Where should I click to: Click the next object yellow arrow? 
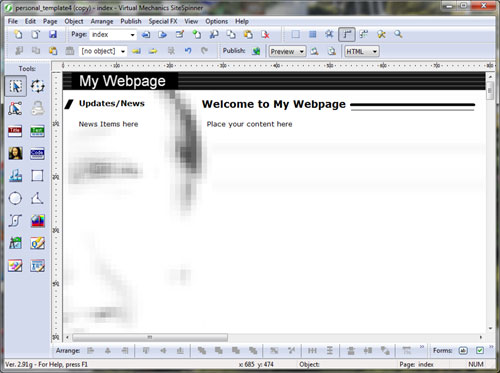(153, 51)
